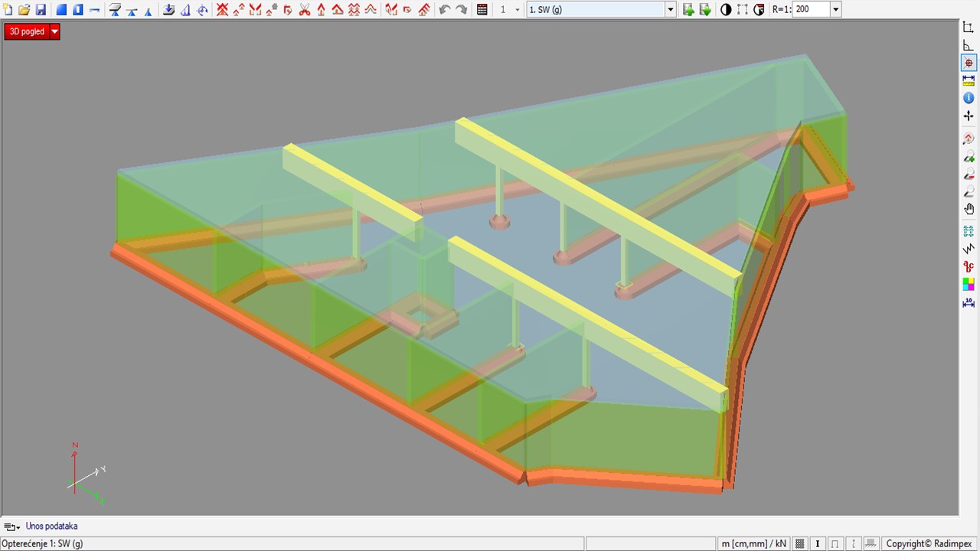
Task: Toggle the active red crosshair snap tool
Action: point(969,63)
